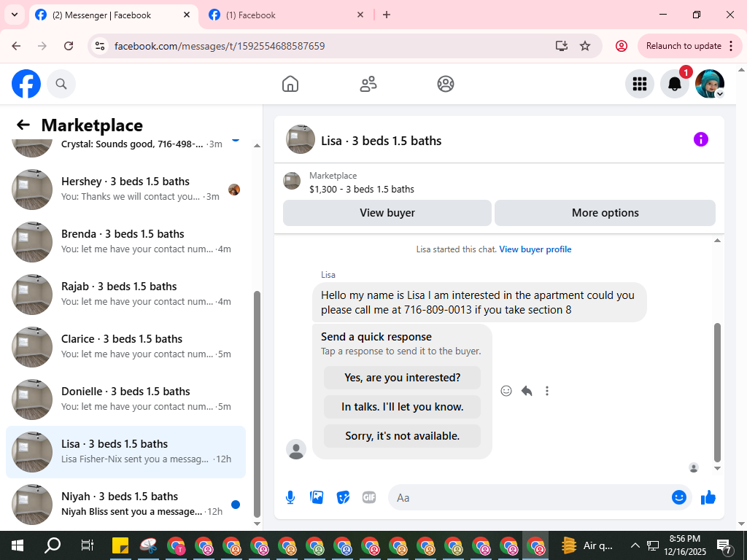Bookmark this page with star icon
Image resolution: width=747 pixels, height=560 pixels.
585,46
